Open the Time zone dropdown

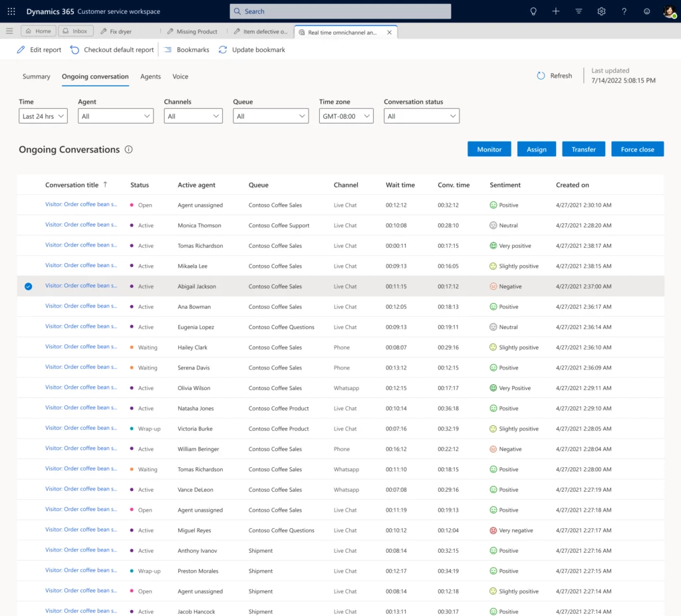tap(346, 115)
